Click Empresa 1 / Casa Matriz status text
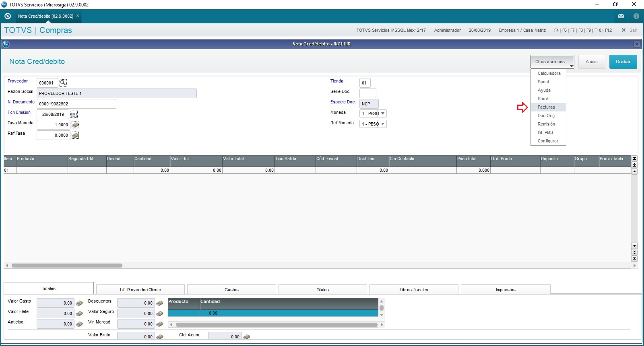Screen dimensions: 644x346 (x=522, y=30)
